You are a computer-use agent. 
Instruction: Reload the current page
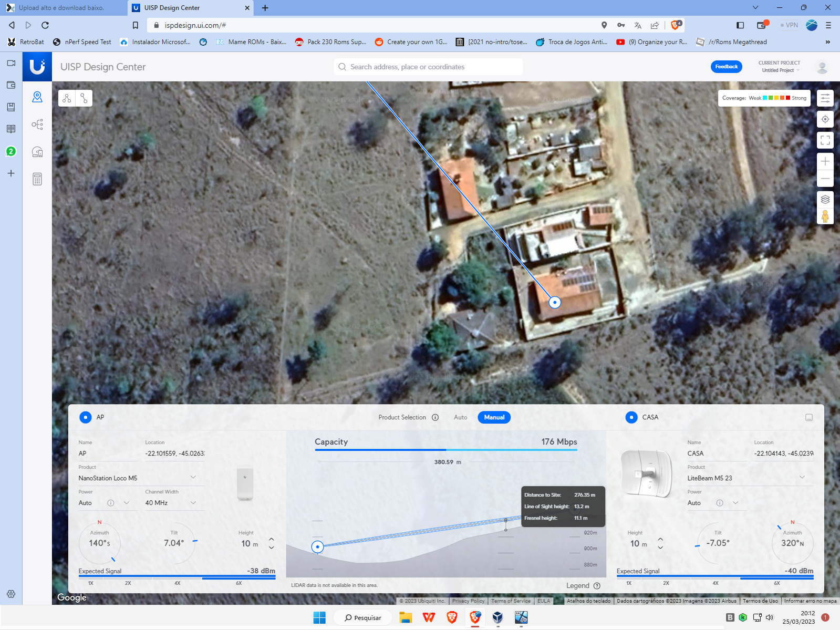pos(45,25)
